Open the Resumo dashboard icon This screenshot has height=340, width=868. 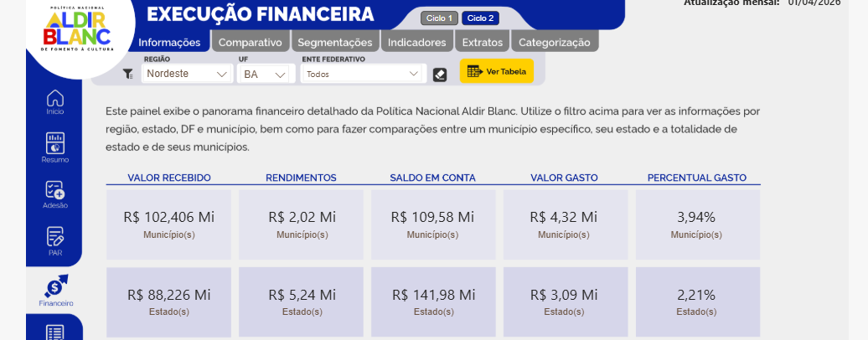(x=54, y=147)
